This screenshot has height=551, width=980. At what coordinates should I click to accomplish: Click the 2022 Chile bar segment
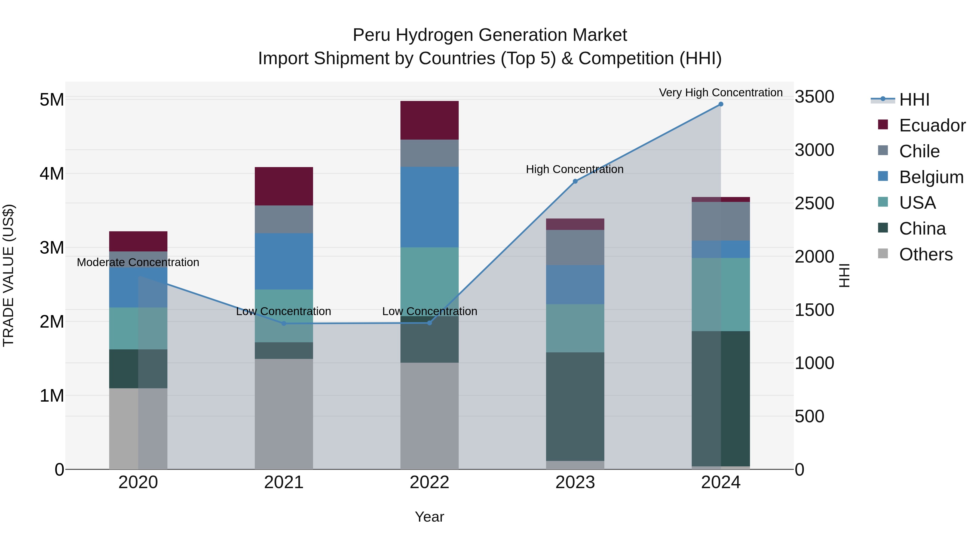tap(430, 153)
